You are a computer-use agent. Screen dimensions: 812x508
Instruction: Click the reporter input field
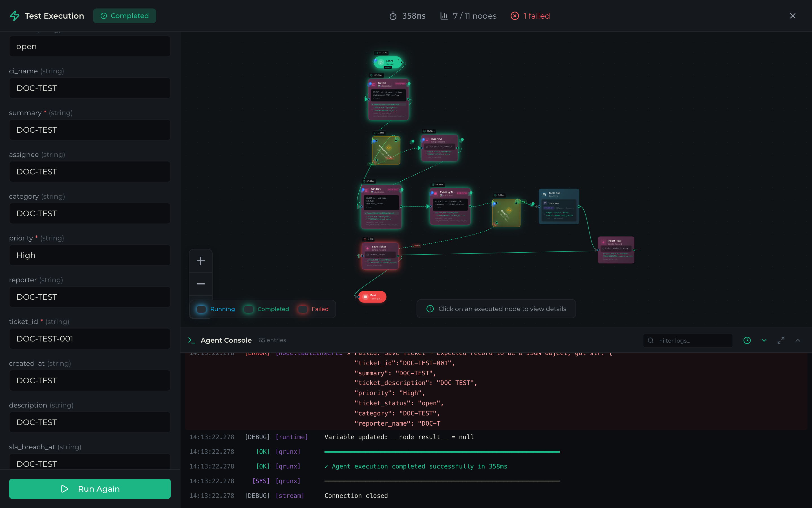click(x=90, y=297)
